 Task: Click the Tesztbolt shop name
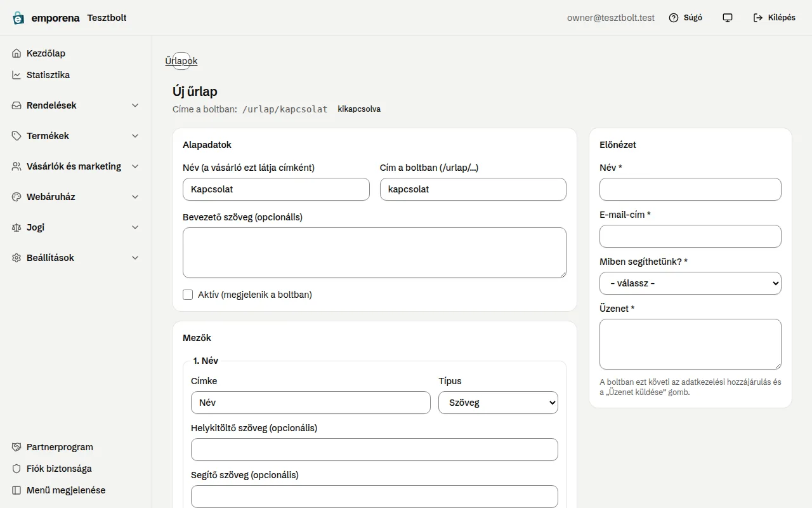point(107,18)
